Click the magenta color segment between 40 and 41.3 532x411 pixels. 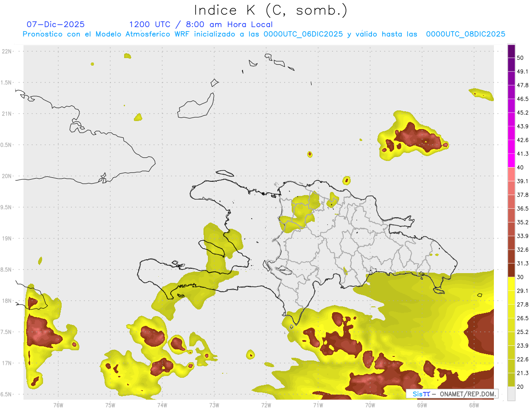(x=511, y=160)
